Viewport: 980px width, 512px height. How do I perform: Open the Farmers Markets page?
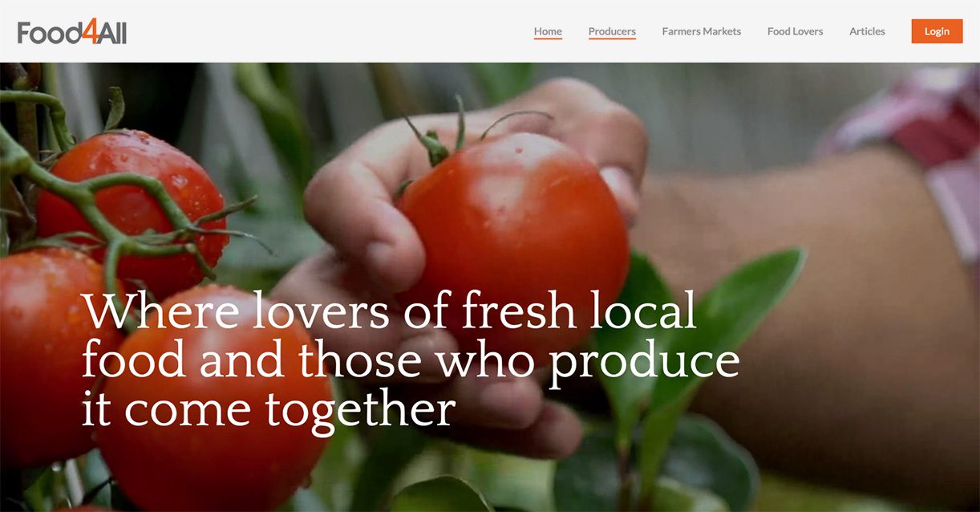[702, 31]
